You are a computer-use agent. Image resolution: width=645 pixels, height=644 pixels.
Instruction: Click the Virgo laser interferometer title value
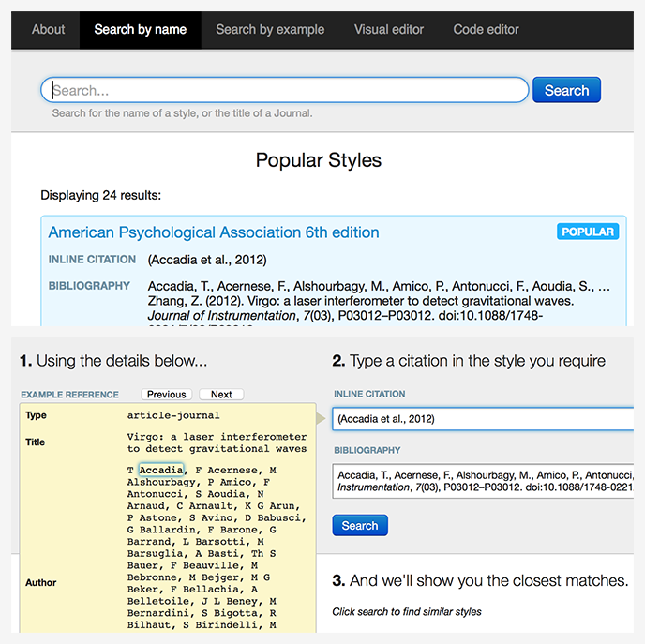click(x=217, y=442)
